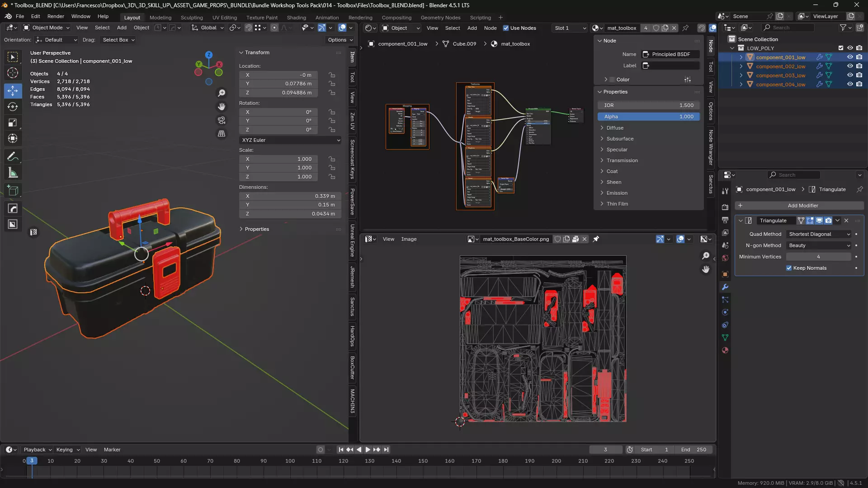Image resolution: width=868 pixels, height=488 pixels.
Task: Open the Quad Method Shortest Diagonal dropdown
Action: (x=819, y=234)
